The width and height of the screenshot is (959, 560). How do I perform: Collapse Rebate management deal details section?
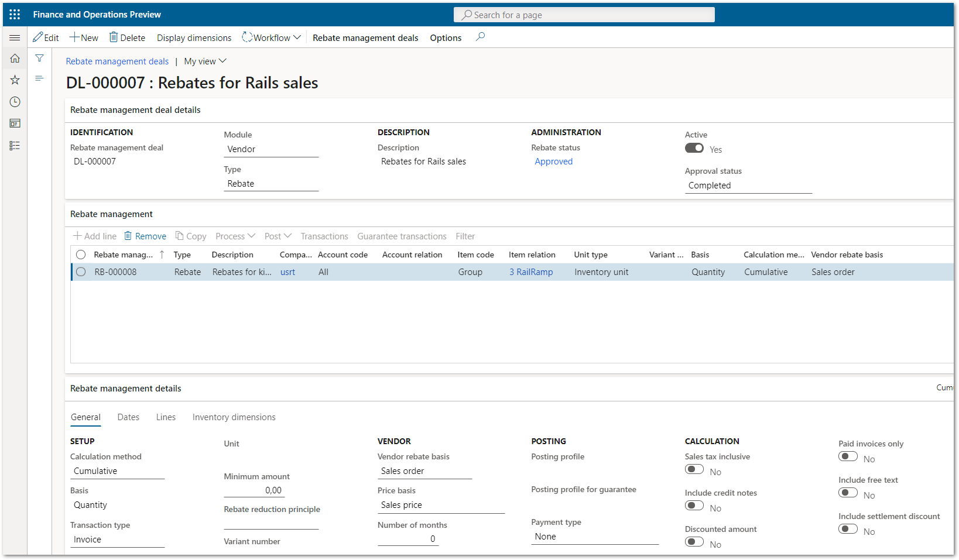tap(135, 109)
